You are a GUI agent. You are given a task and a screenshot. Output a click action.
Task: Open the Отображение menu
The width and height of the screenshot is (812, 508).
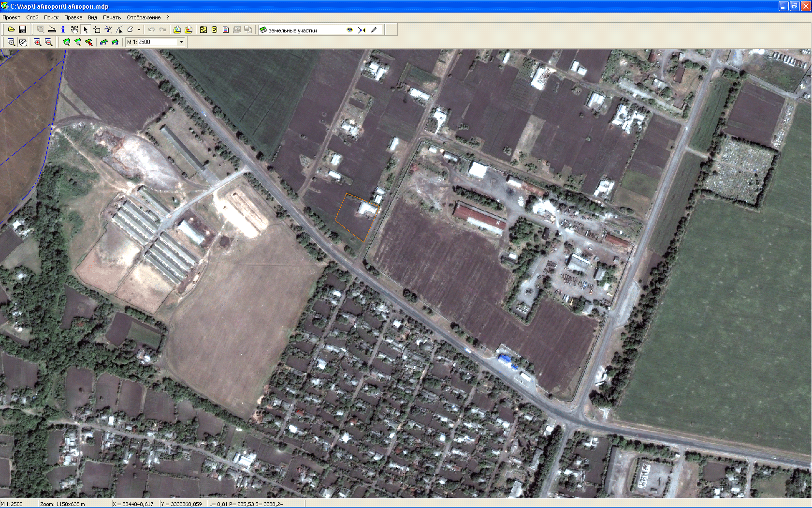pos(144,17)
